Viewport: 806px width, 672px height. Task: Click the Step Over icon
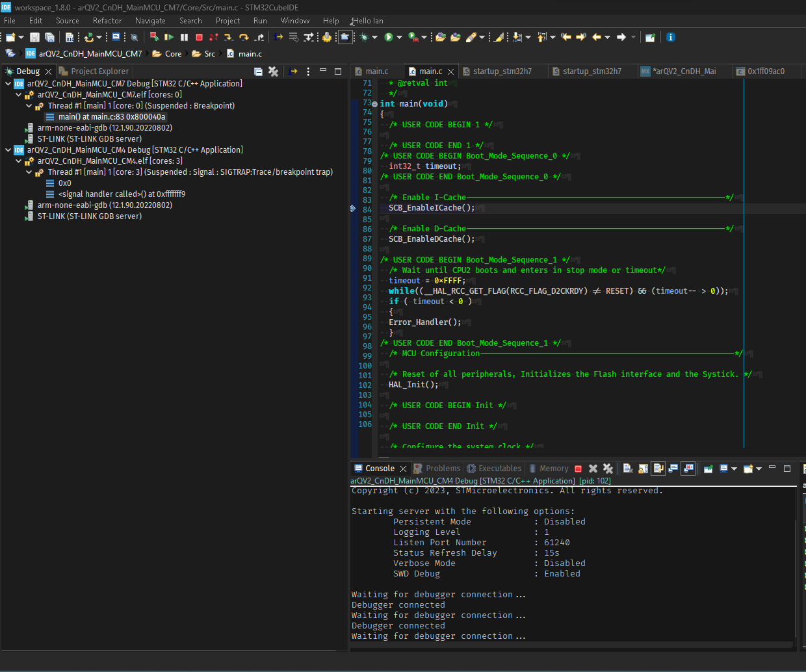coord(244,37)
